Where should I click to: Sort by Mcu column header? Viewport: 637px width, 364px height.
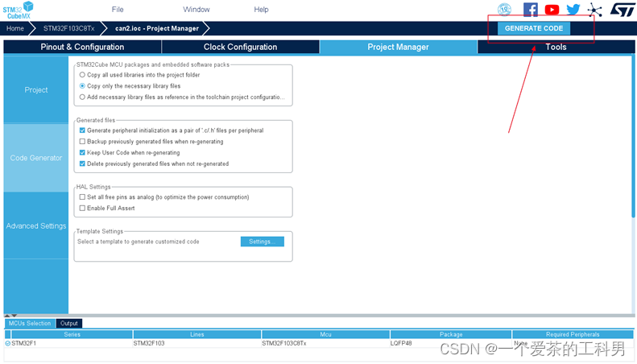325,334
